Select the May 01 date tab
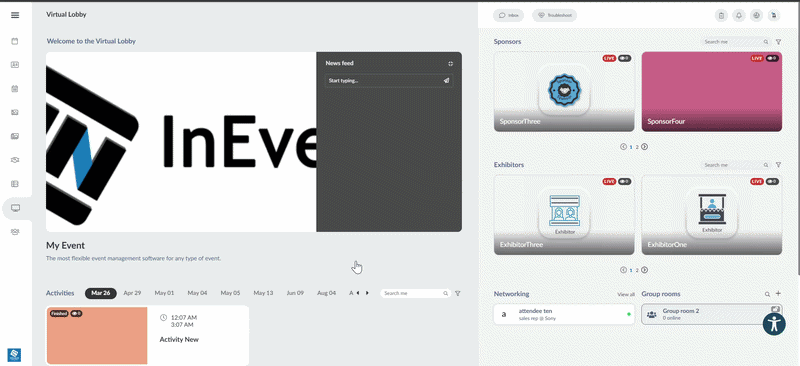Image resolution: width=800 pixels, height=366 pixels. [164, 293]
